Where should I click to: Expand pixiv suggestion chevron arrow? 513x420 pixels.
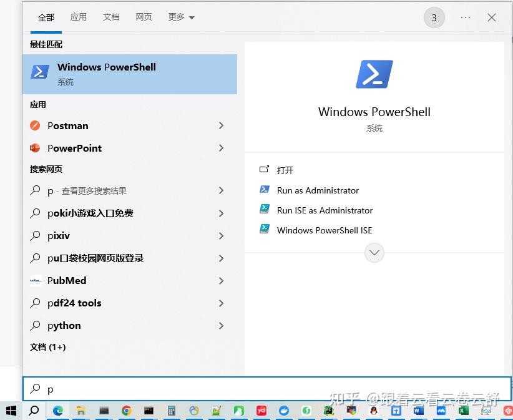point(221,236)
